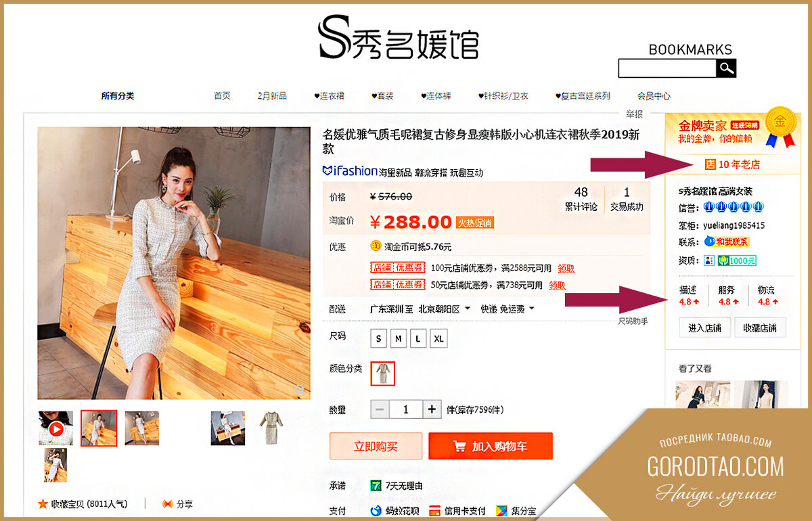Click the 淘金币 gold coin icon
Screen dimensions: 812x521
(376, 246)
